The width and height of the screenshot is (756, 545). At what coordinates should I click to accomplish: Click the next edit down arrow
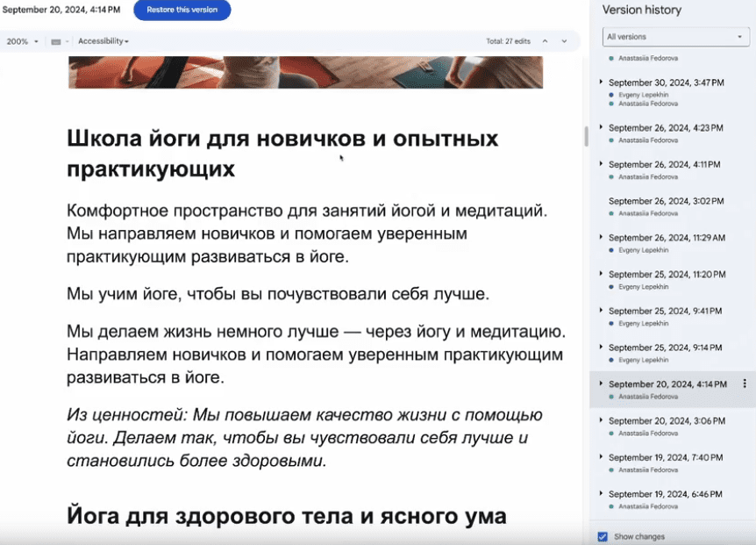tap(564, 41)
